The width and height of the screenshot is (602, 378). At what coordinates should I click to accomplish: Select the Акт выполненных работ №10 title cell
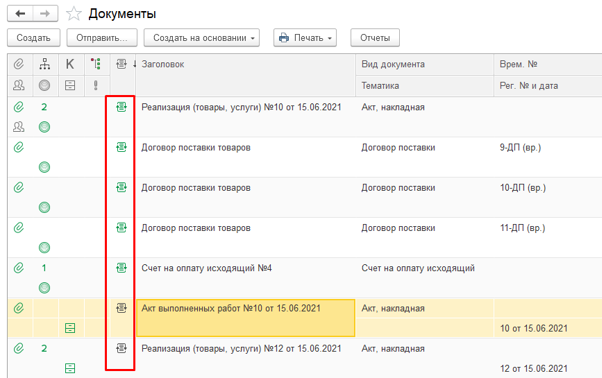tap(245, 318)
